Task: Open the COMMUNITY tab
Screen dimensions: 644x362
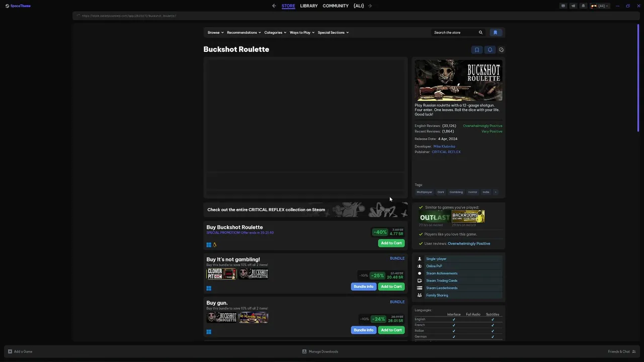Action: click(x=336, y=6)
